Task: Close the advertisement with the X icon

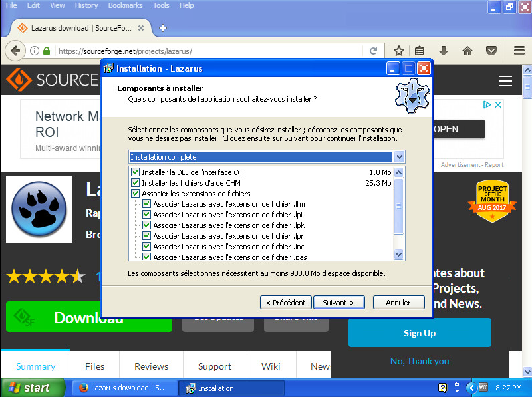Action: tap(498, 104)
